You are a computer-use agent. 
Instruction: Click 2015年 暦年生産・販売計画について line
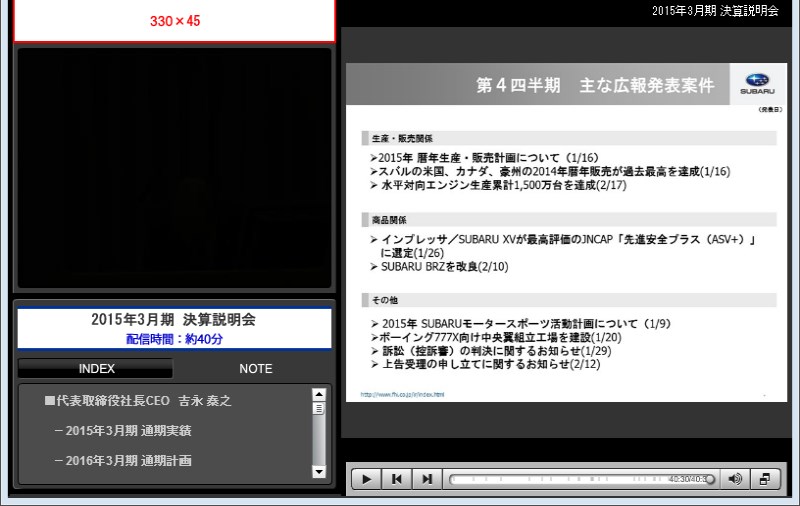click(484, 158)
